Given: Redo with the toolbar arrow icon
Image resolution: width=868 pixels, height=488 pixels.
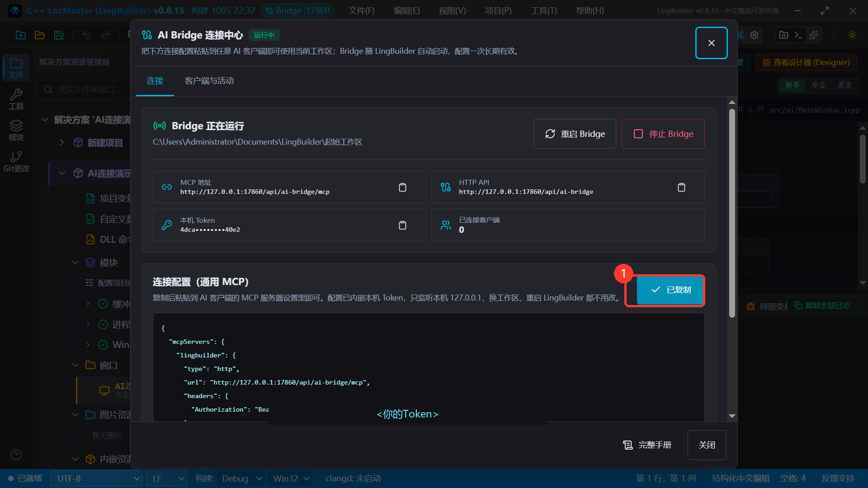Looking at the screenshot, I should (x=106, y=35).
